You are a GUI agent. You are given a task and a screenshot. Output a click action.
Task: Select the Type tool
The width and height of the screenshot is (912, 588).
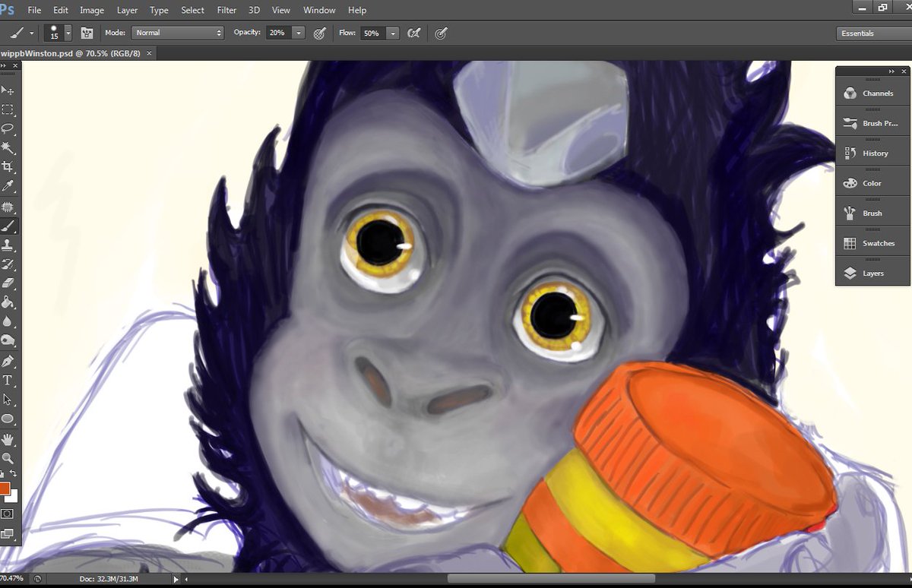coord(8,380)
